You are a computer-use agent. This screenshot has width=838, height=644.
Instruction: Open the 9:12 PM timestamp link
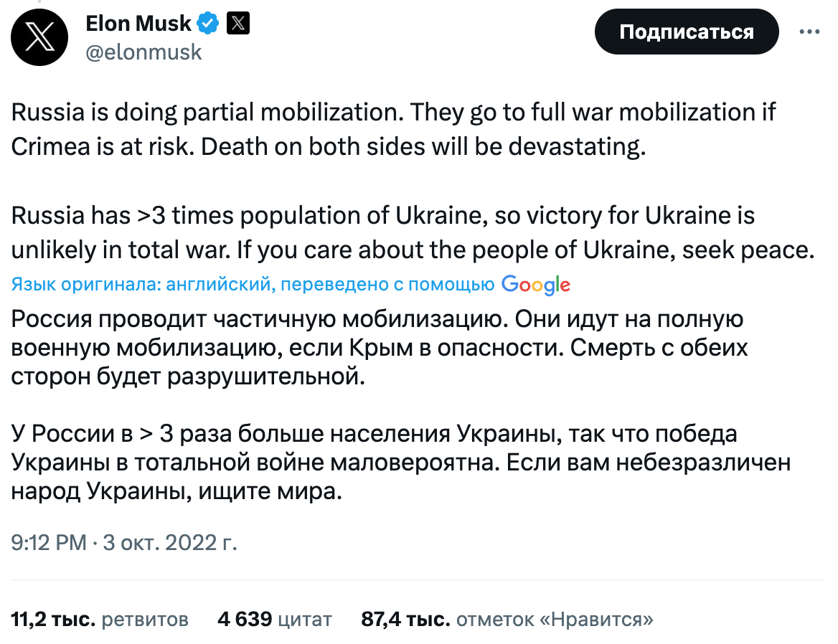tap(49, 543)
